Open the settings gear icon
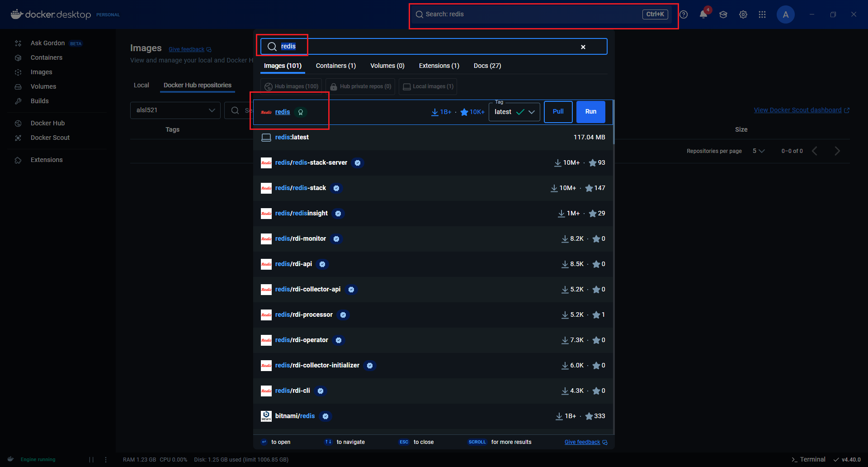This screenshot has height=467, width=868. pyautogui.click(x=743, y=14)
